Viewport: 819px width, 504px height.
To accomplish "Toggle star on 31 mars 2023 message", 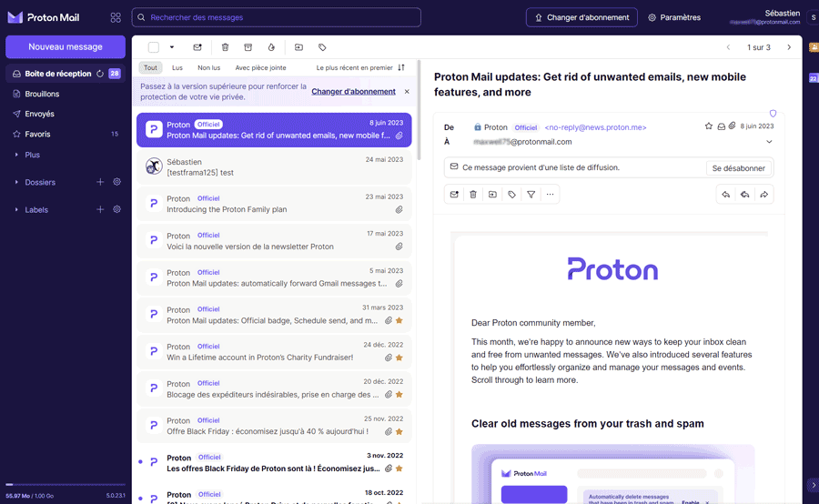I will (x=399, y=320).
